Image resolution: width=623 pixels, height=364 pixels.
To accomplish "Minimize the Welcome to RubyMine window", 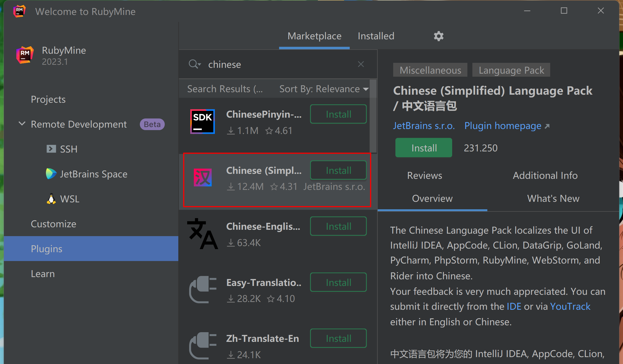I will [x=527, y=11].
